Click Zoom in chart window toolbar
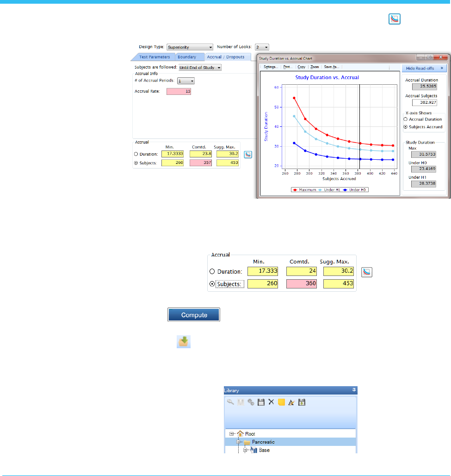 [315, 67]
